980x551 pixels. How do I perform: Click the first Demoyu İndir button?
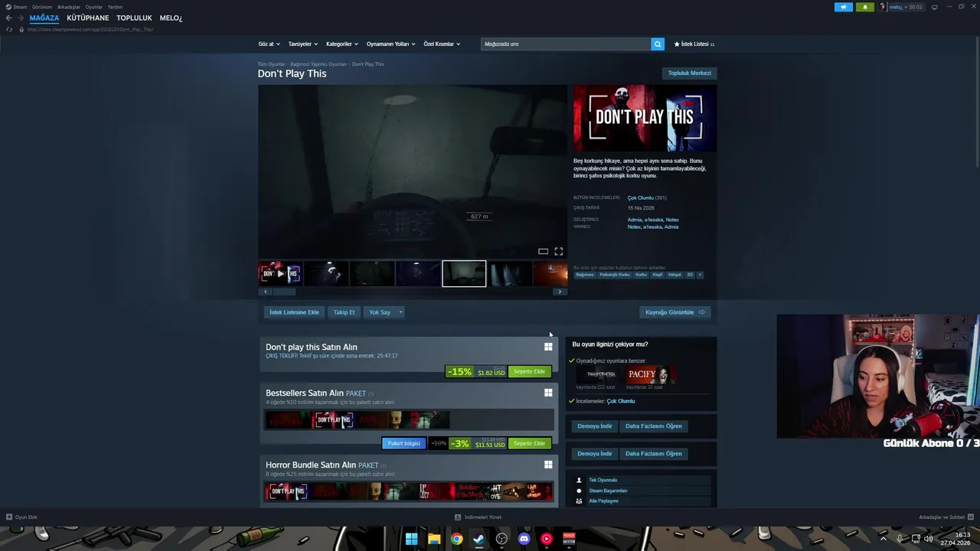coord(595,426)
